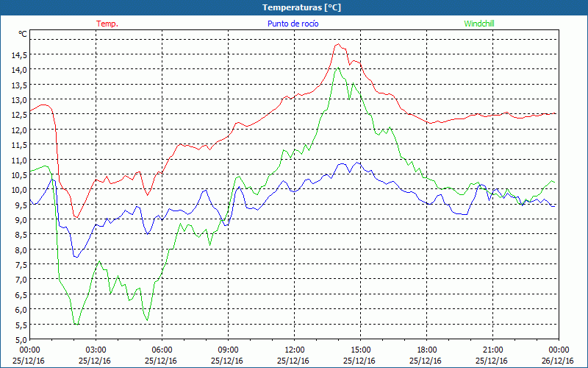Click the 14,5 y-axis value

19,54
